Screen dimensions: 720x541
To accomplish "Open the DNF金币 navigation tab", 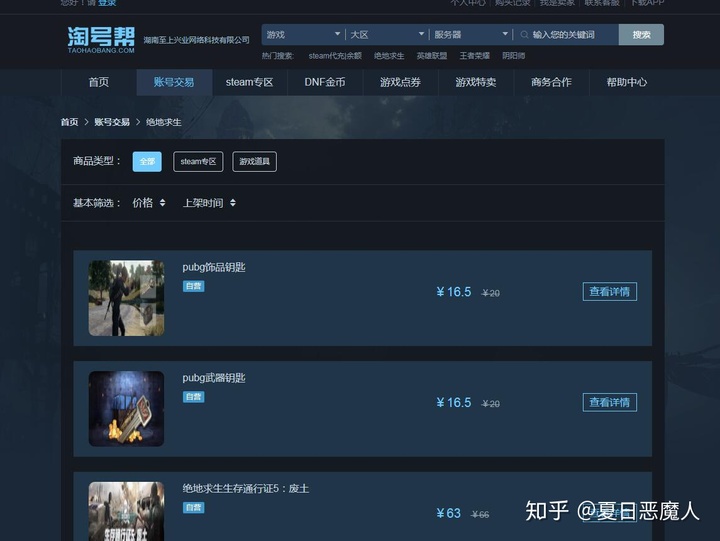I will tap(325, 82).
